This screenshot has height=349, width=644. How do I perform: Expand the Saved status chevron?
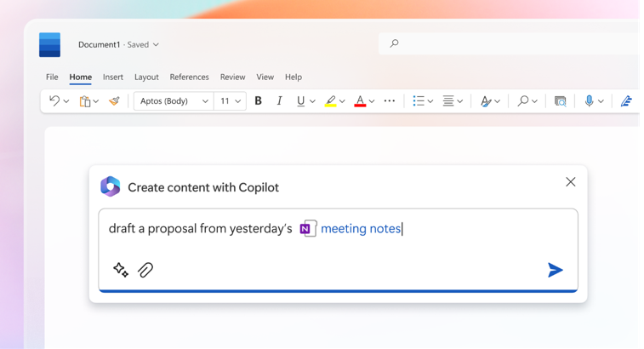click(156, 44)
